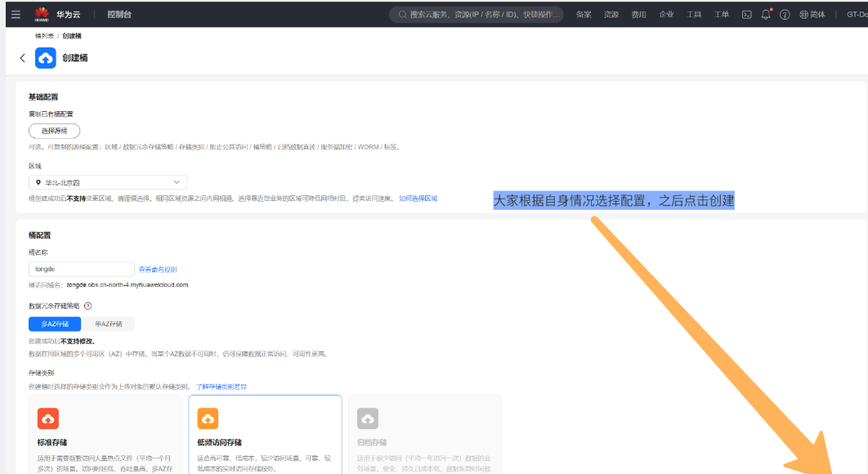Screen dimensions: 868x474
Task: Open the cloud shell terminal icon
Action: [x=746, y=15]
